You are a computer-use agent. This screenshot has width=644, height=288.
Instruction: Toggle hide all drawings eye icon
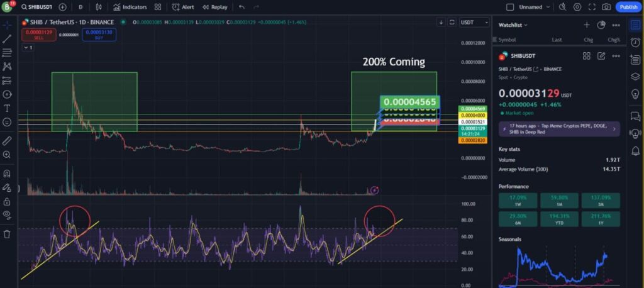coord(7,215)
